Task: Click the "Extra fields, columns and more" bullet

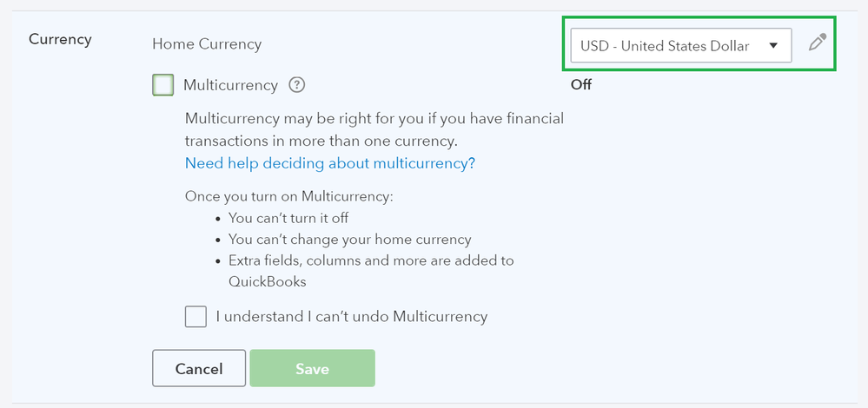Action: coord(371,260)
